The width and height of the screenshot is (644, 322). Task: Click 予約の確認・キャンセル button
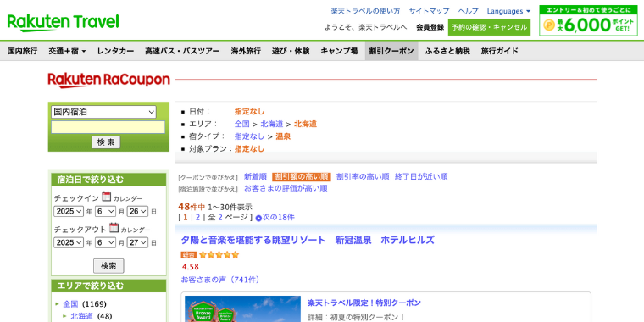[489, 27]
